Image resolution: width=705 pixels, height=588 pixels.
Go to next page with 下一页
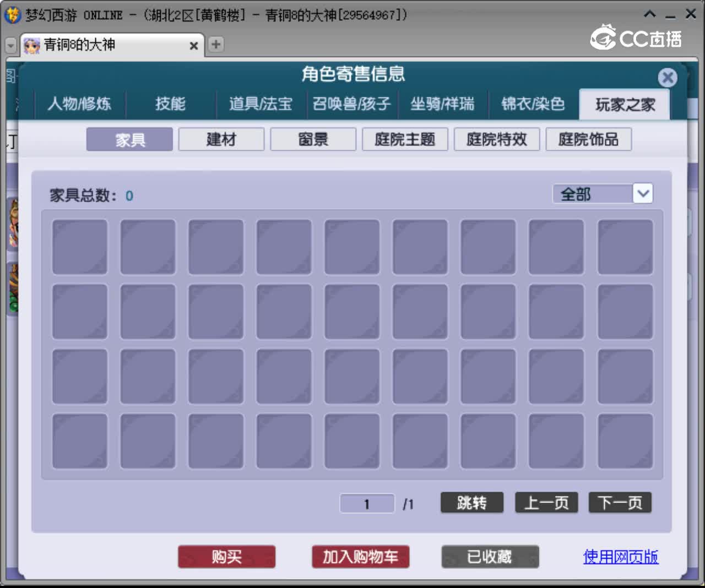coord(620,503)
